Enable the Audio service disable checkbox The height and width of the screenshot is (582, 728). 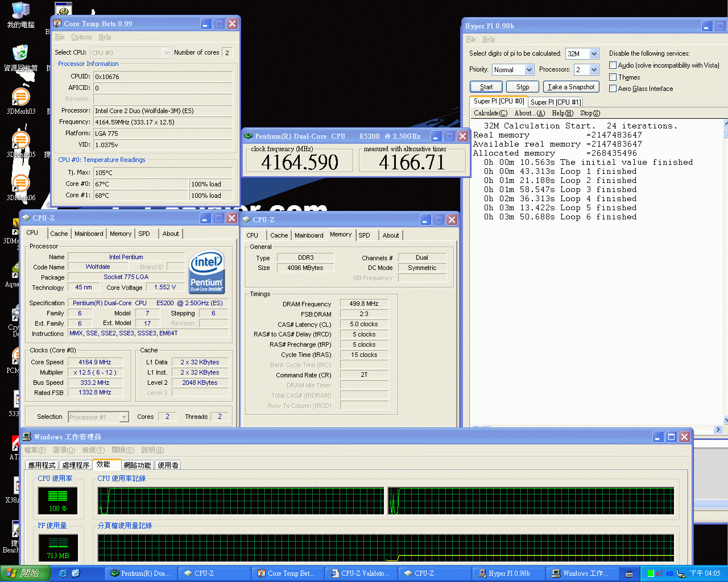pyautogui.click(x=613, y=65)
